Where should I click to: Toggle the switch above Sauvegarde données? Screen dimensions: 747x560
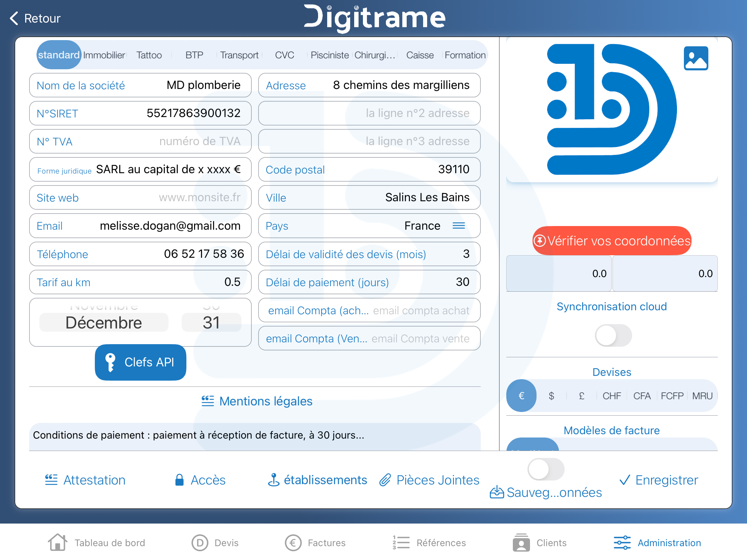[x=546, y=469]
